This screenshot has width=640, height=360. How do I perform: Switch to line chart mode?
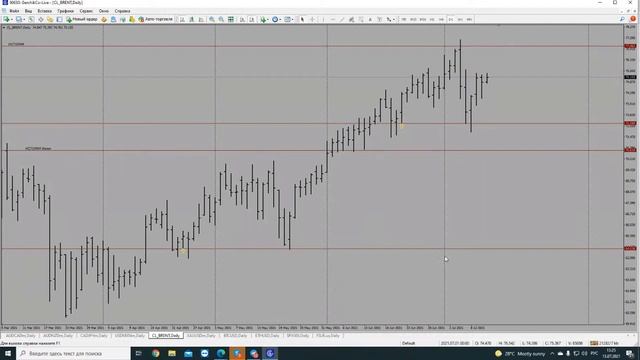[x=201, y=19]
